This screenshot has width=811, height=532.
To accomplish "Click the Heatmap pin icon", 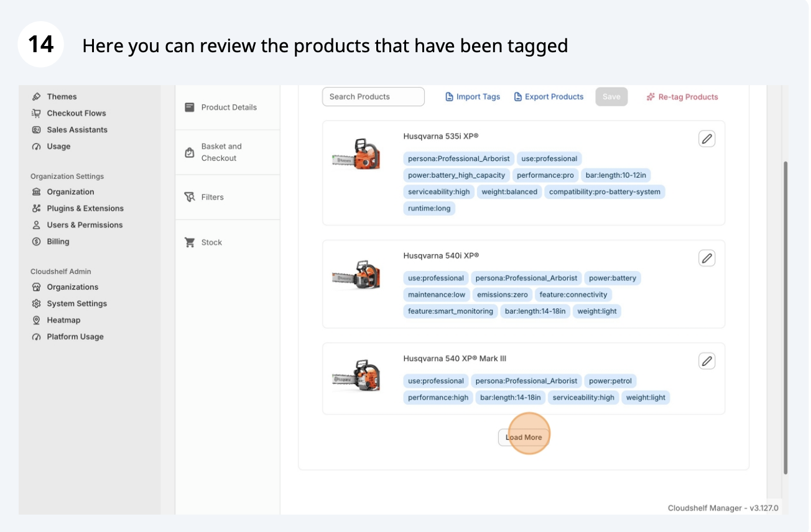I will pyautogui.click(x=36, y=320).
